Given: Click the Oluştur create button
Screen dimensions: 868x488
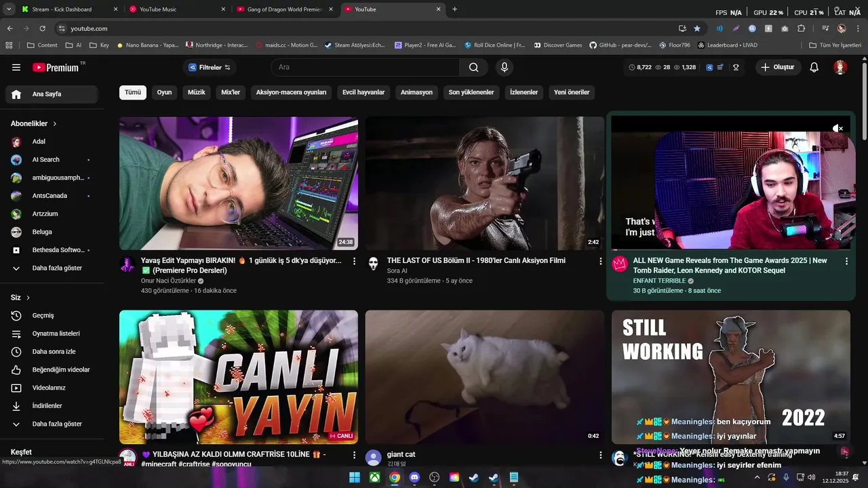Looking at the screenshot, I should point(778,67).
